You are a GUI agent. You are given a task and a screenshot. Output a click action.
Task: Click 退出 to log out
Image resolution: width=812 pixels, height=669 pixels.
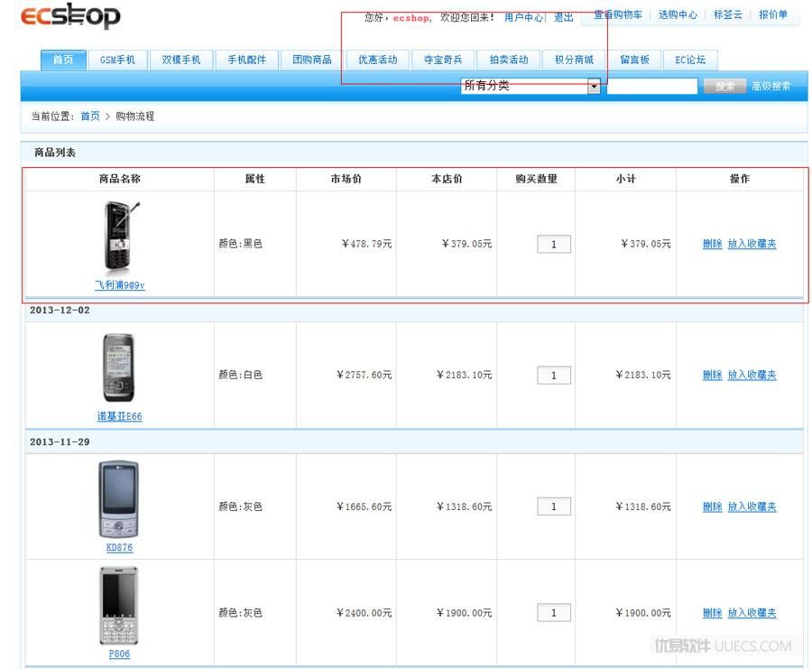[x=563, y=18]
